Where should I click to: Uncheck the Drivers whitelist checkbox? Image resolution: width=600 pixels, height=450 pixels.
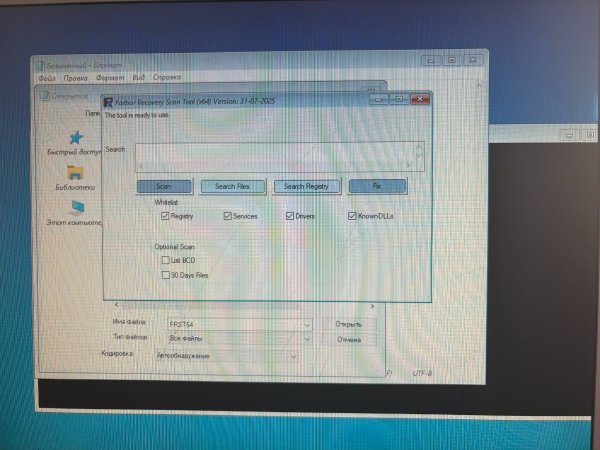290,216
